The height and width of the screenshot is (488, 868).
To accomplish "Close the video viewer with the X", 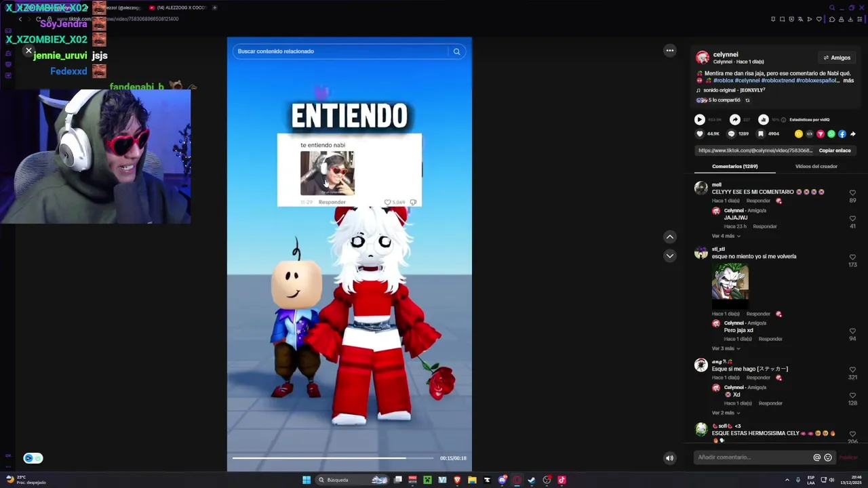I will pos(28,51).
